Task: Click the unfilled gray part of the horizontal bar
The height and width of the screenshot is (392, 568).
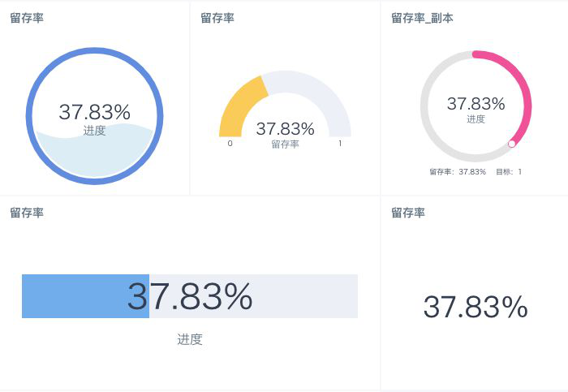Action: [308, 296]
